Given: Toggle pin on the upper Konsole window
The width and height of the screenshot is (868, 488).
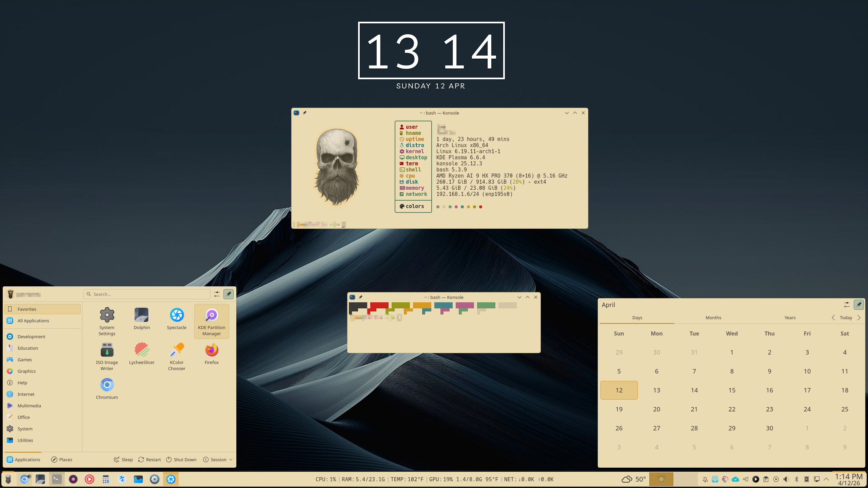Looking at the screenshot, I should pos(304,113).
